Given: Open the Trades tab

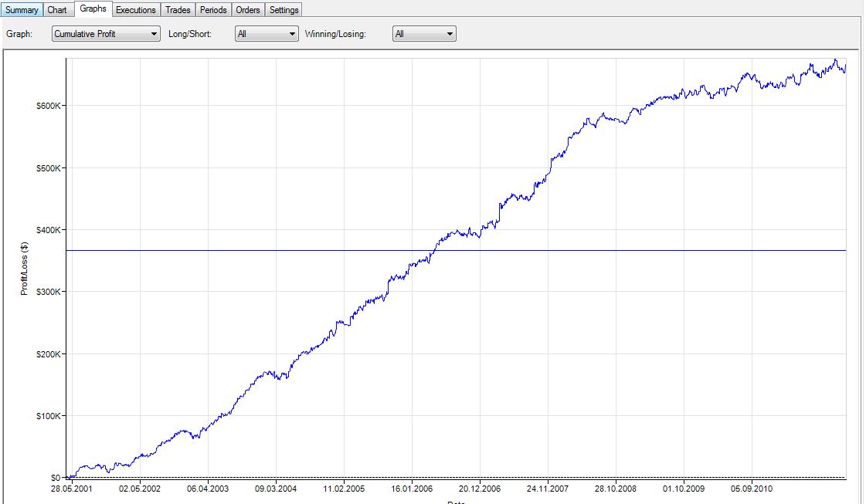Looking at the screenshot, I should click(x=178, y=10).
